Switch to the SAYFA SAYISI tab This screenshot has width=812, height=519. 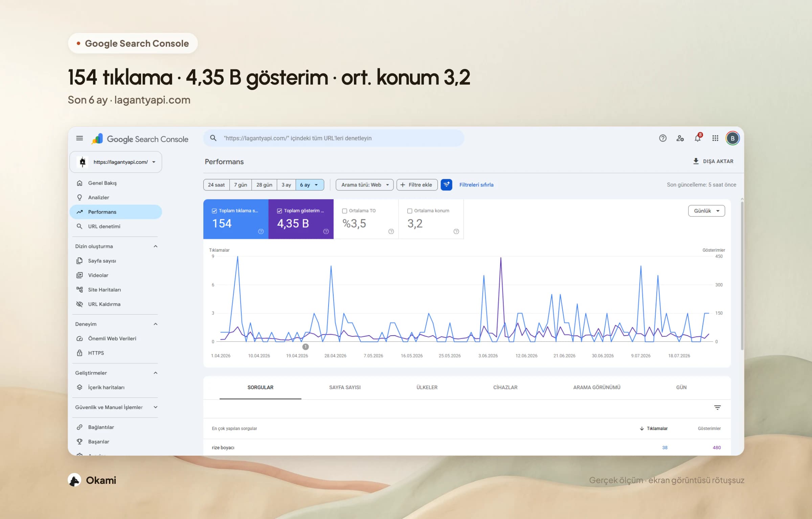click(345, 387)
